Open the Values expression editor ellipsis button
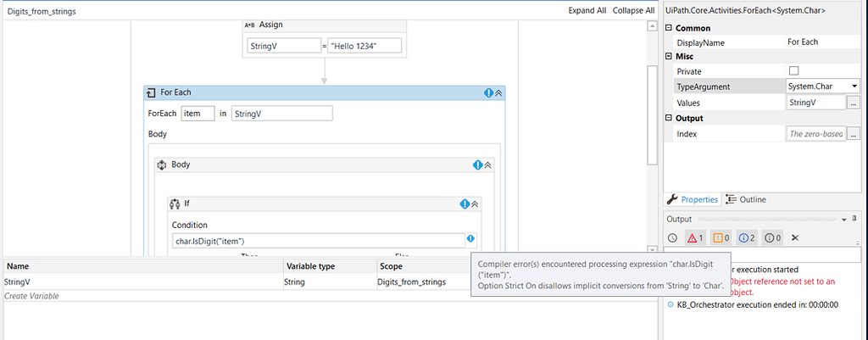Viewport: 868px width, 340px height. 854,103
